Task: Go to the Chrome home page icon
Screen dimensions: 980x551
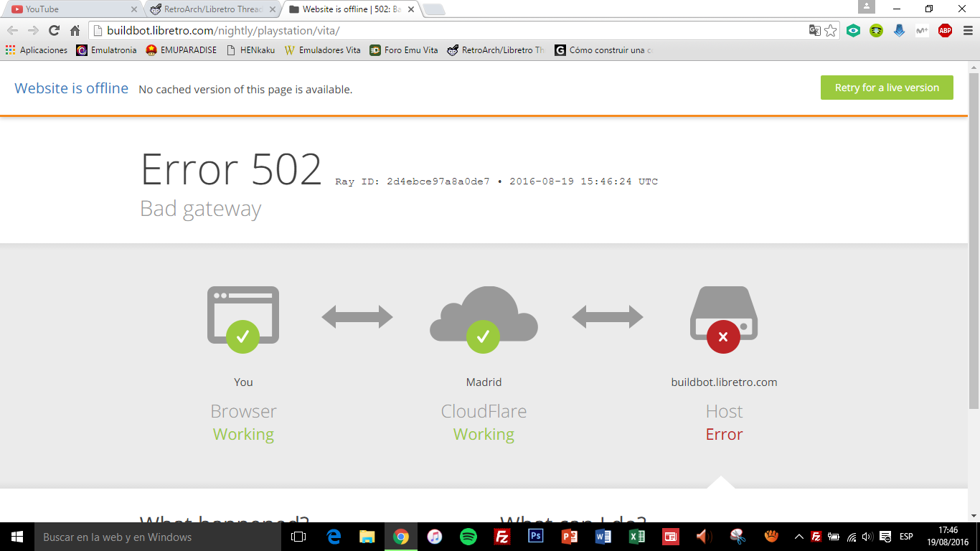Action: 75,31
